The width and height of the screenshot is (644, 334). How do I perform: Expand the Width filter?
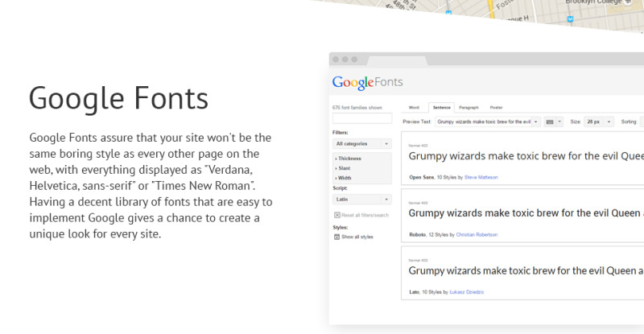click(x=343, y=178)
